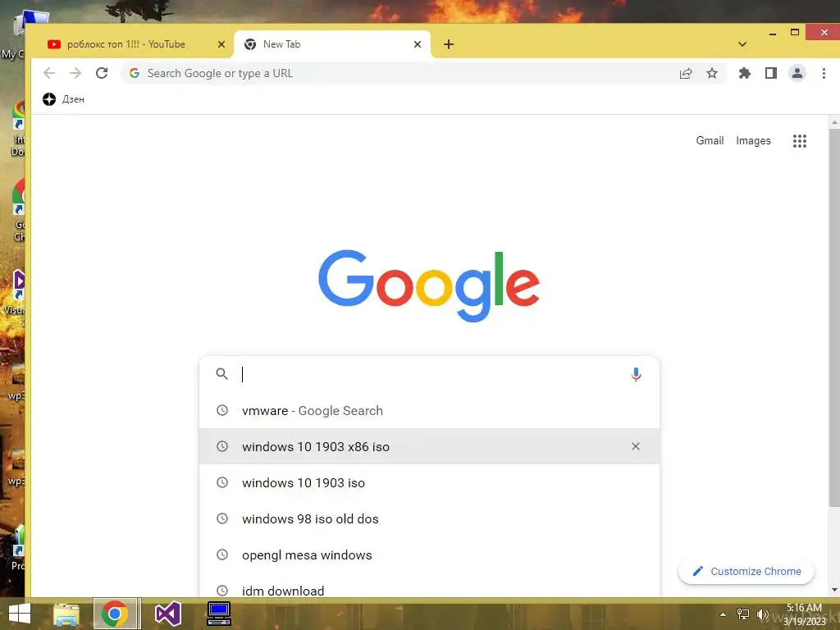Click the page vertical scrollbar
Screen dimensions: 840x630
(834, 316)
